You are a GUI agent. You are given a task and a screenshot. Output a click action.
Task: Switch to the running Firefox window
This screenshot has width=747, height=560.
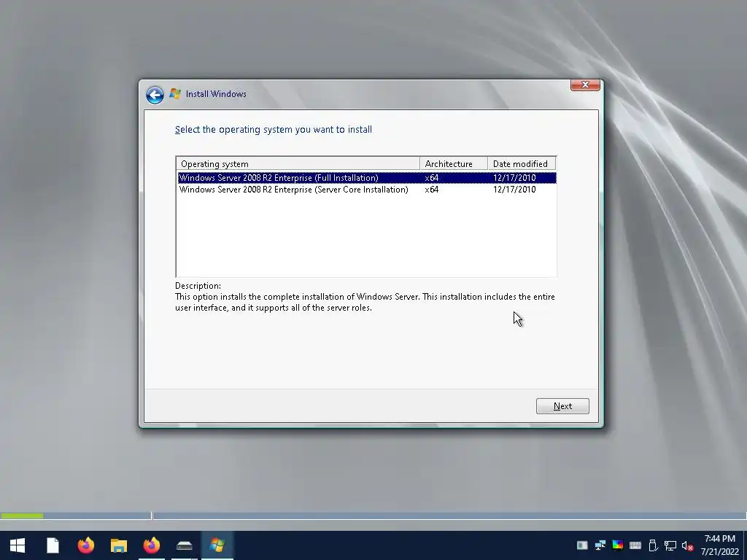click(152, 545)
